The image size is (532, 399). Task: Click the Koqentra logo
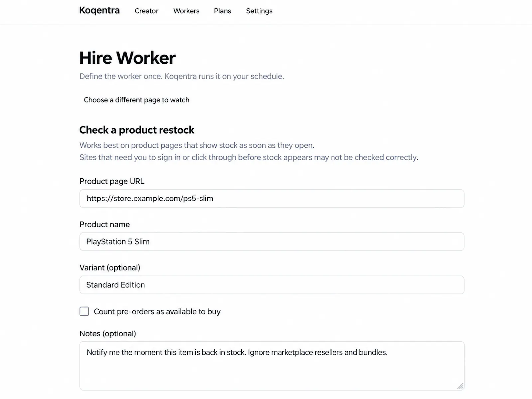99,11
